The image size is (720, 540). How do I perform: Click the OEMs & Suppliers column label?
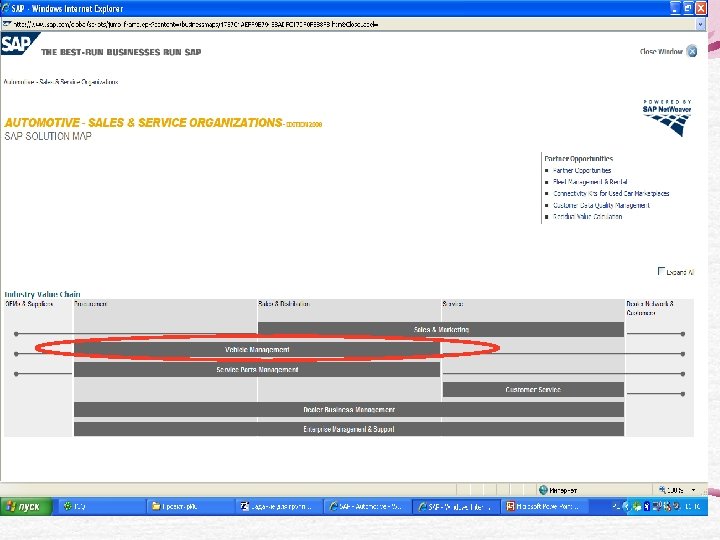click(29, 304)
